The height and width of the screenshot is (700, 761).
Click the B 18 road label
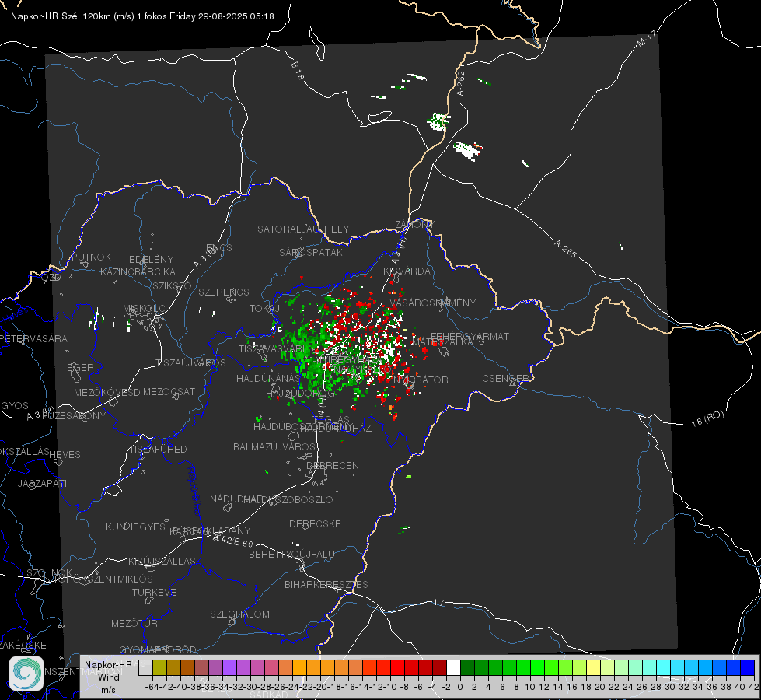point(298,71)
